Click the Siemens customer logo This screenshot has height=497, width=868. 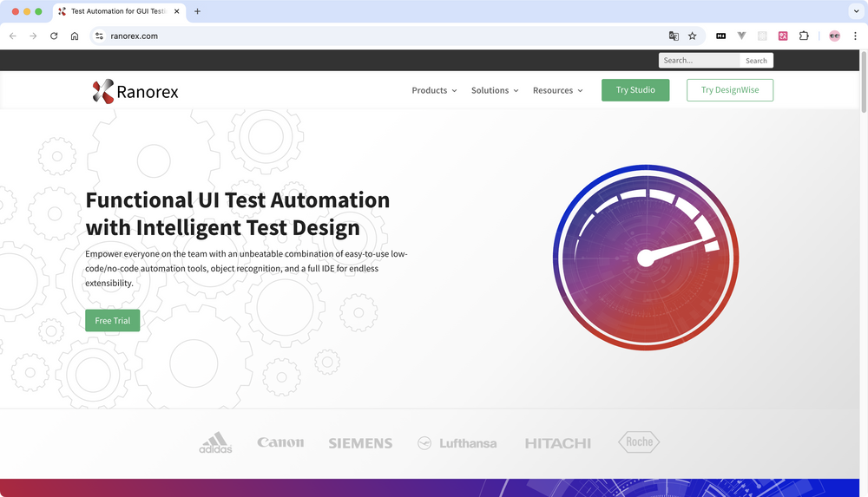coord(360,443)
